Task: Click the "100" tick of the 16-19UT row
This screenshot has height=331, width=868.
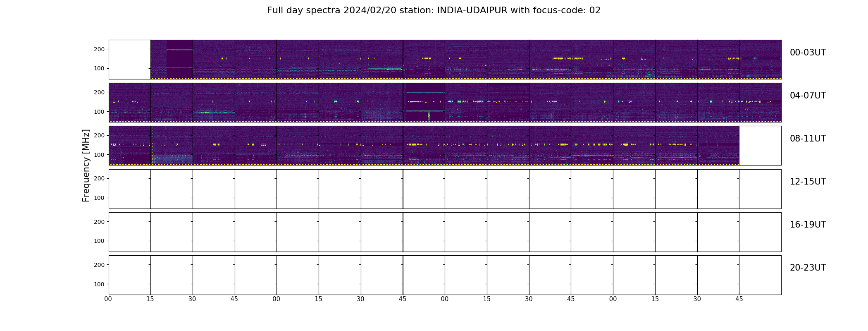Action: coord(100,241)
